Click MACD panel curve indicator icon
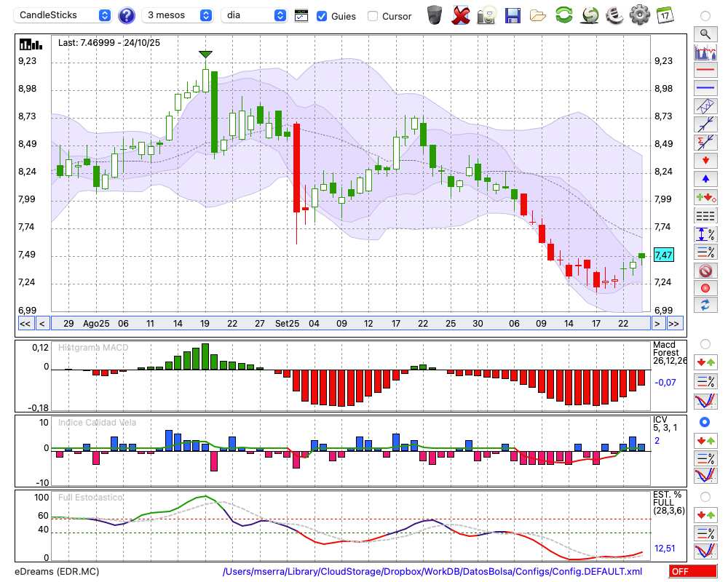 click(705, 401)
